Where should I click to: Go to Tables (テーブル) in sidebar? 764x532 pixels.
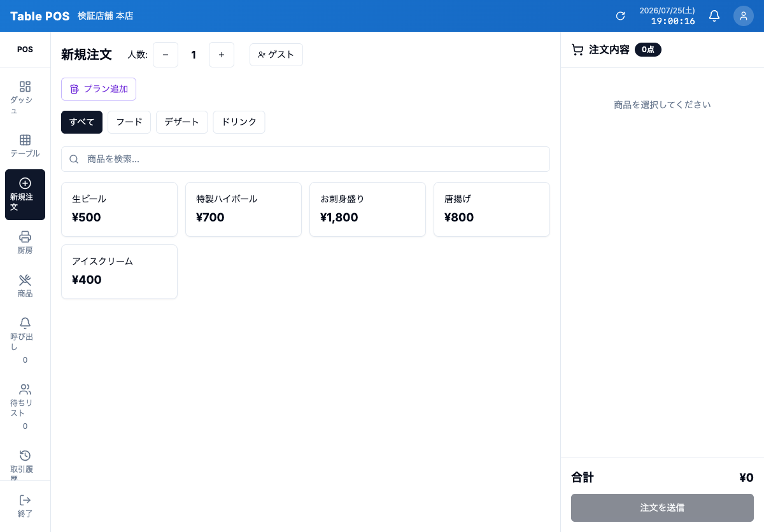[x=25, y=146]
